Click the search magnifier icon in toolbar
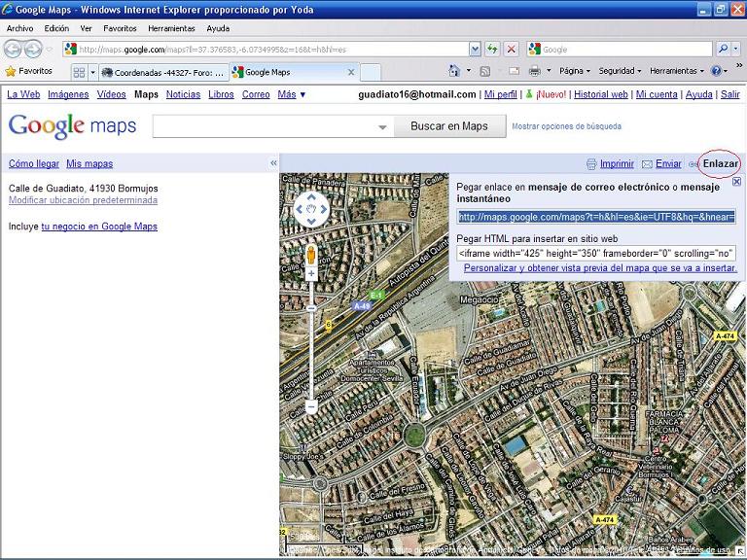747x560 pixels. [x=724, y=49]
